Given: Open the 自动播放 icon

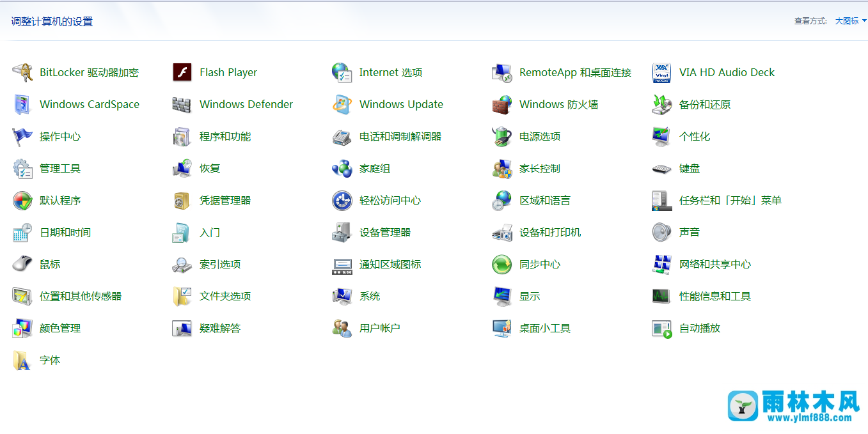Looking at the screenshot, I should tap(662, 329).
